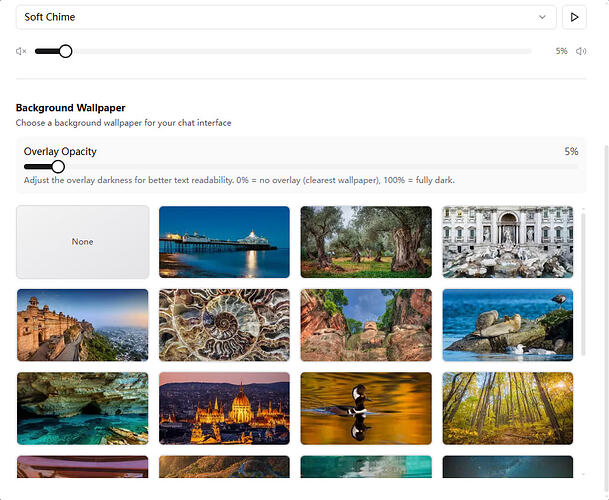The height and width of the screenshot is (500, 609).
Task: Select the red rock formations wallpaper
Action: pyautogui.click(x=366, y=325)
